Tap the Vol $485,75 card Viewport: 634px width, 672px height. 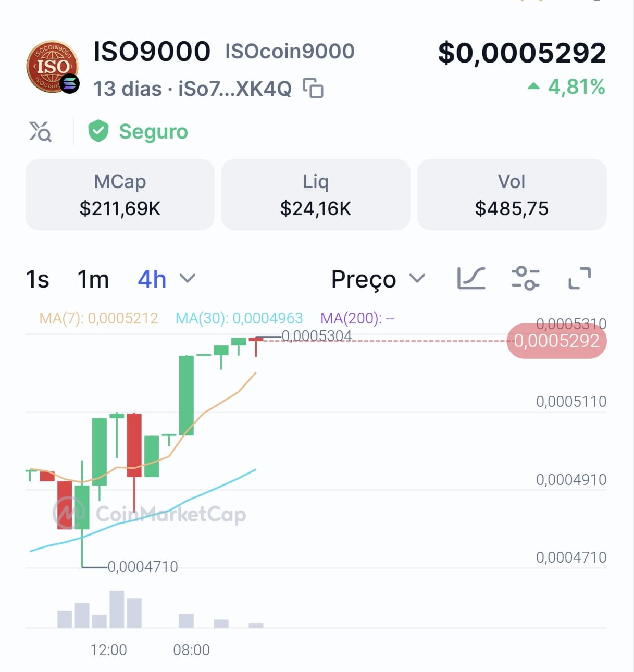click(x=512, y=195)
